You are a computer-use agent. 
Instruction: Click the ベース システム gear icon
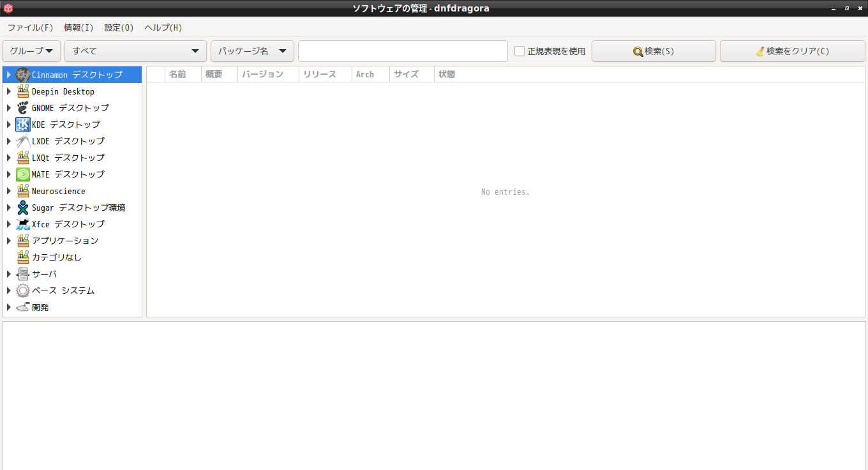(23, 291)
